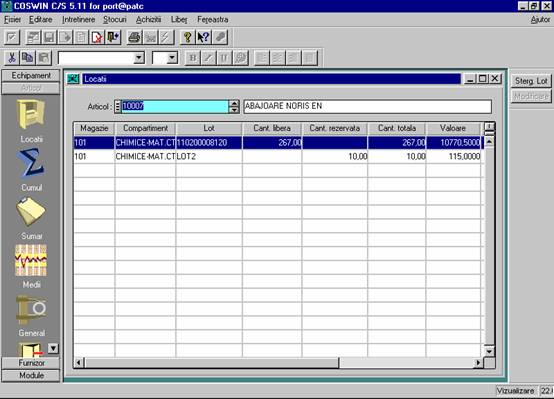Screen dimensions: 554x399
Task: Click the checkmark validate toolbar icon
Action: point(12,37)
